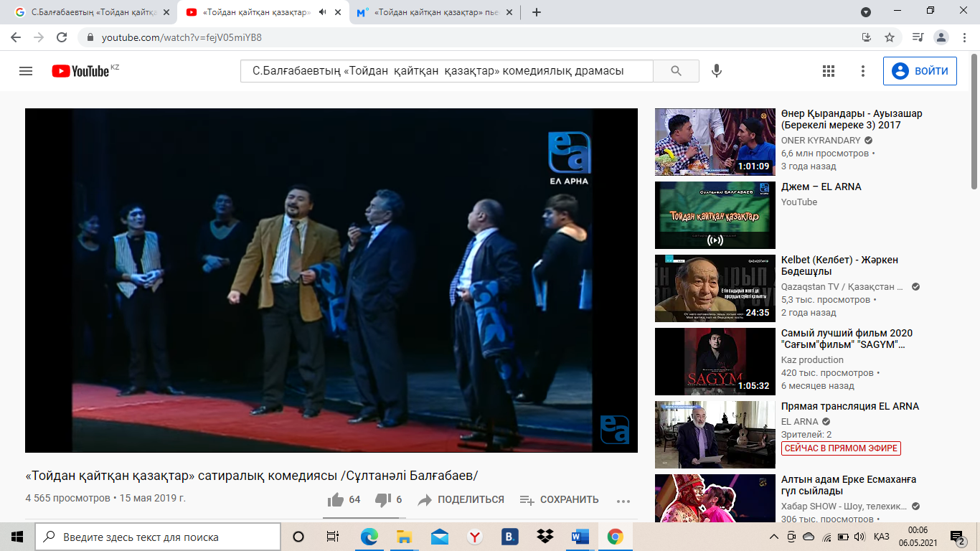
Task: Open Task View on the taskbar
Action: (x=332, y=537)
